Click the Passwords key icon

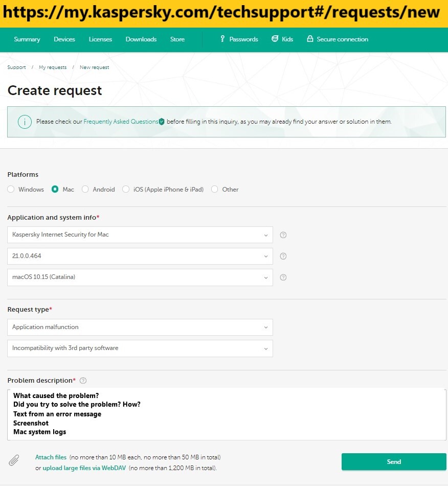[x=222, y=39]
